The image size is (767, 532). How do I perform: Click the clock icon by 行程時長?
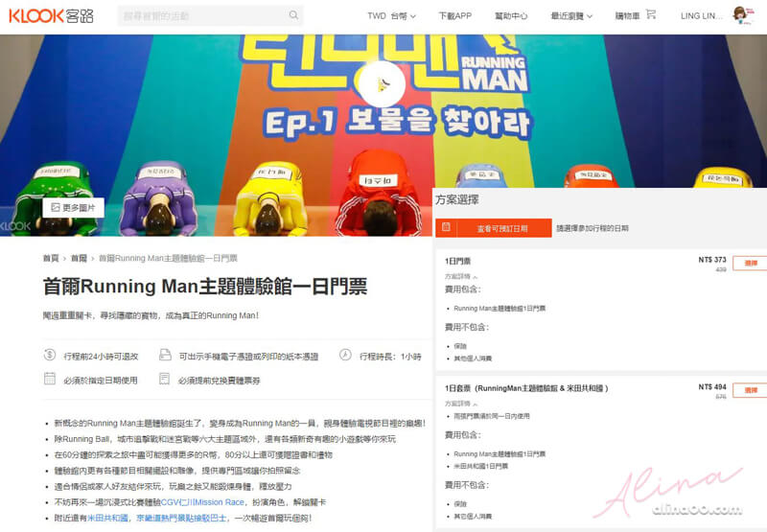(x=345, y=355)
